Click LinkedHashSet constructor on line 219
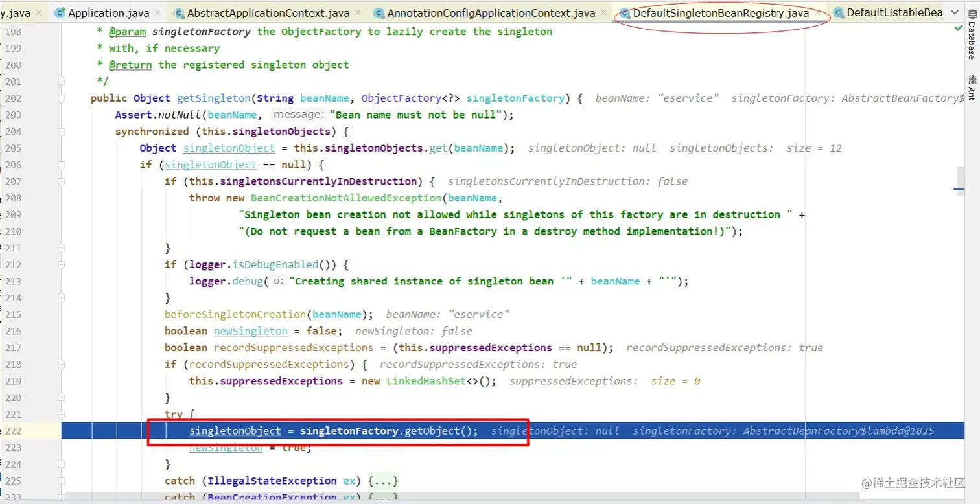This screenshot has height=504, width=980. 426,381
